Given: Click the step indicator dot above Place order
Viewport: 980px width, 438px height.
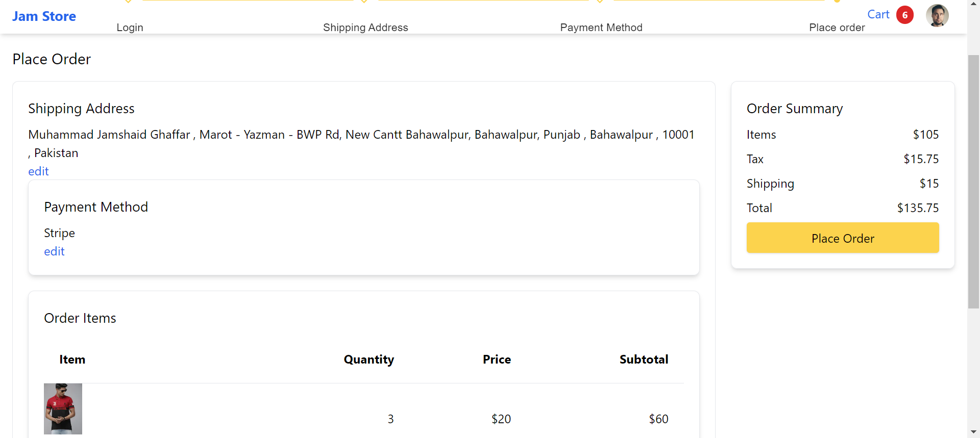Looking at the screenshot, I should pyautogui.click(x=837, y=2).
